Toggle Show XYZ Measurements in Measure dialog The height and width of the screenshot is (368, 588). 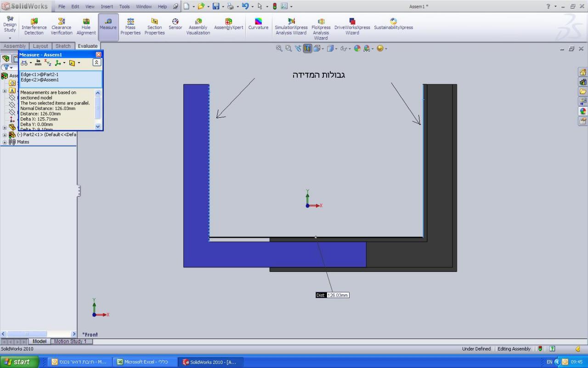coord(48,63)
